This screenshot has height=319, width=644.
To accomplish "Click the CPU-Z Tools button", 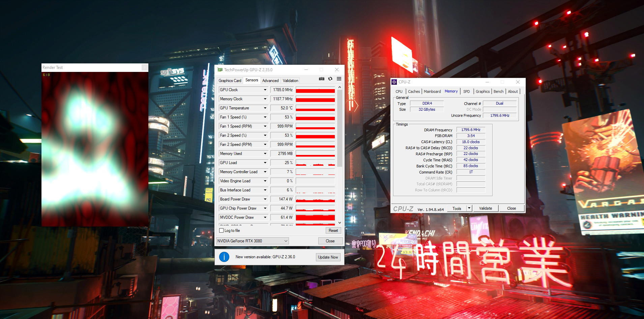I will (x=457, y=208).
